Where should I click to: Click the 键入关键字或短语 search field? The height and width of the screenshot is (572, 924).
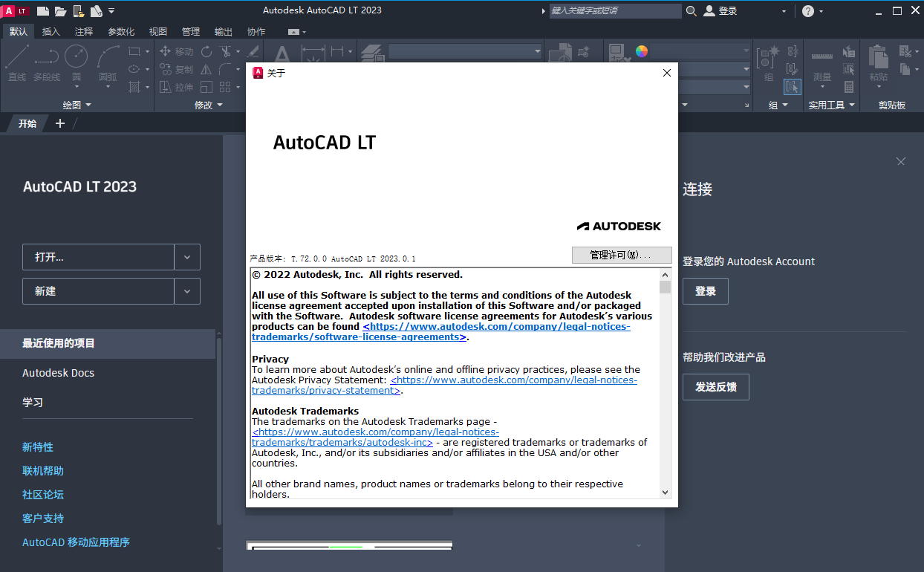click(615, 11)
